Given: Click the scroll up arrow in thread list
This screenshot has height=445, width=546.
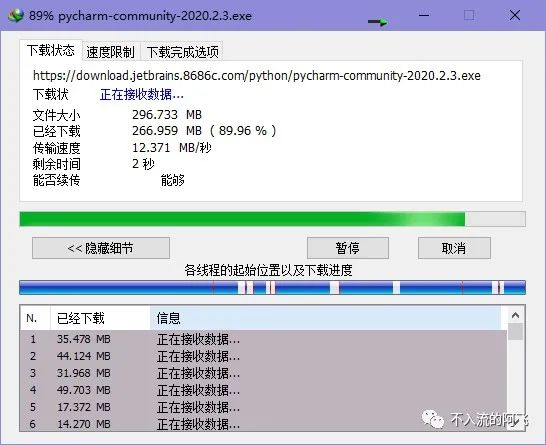Looking at the screenshot, I should tap(515, 315).
